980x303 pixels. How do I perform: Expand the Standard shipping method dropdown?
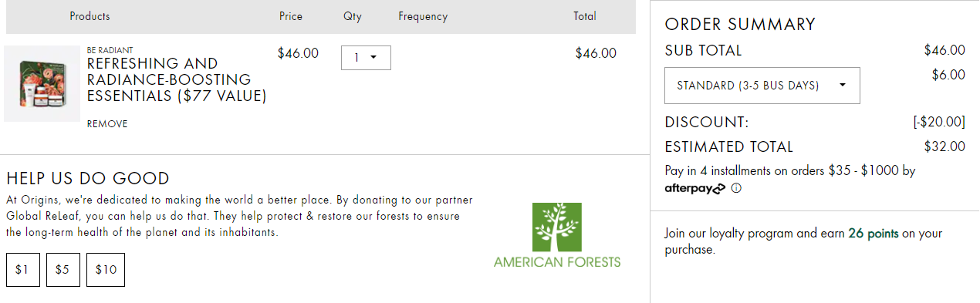[762, 86]
